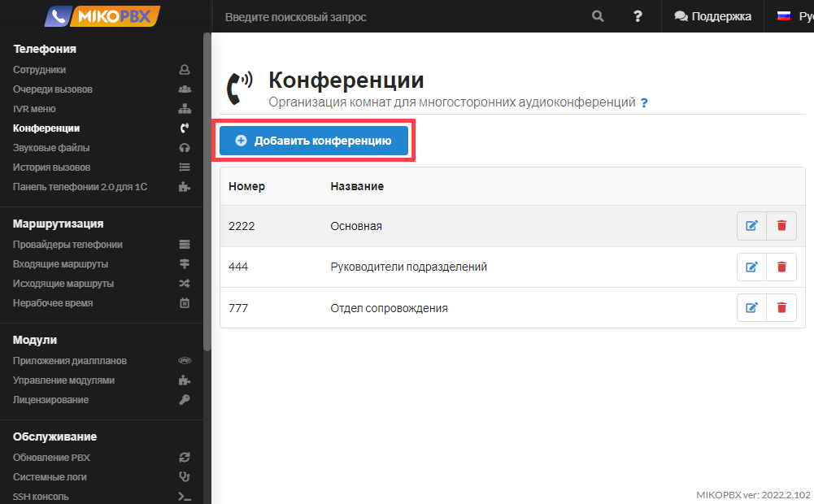814x504 pixels.
Task: Click the edit icon for conference 2222
Action: [751, 226]
